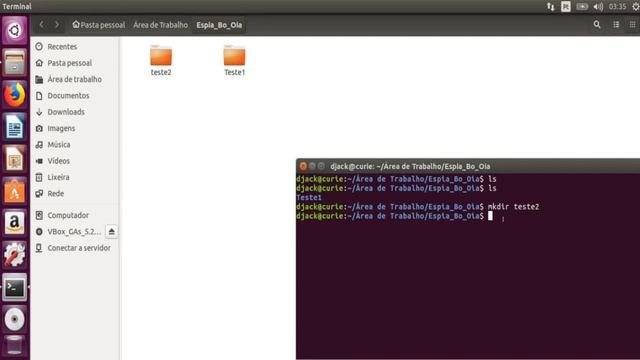Open the Trash icon in the dock
This screenshot has width=640, height=360.
14,347
